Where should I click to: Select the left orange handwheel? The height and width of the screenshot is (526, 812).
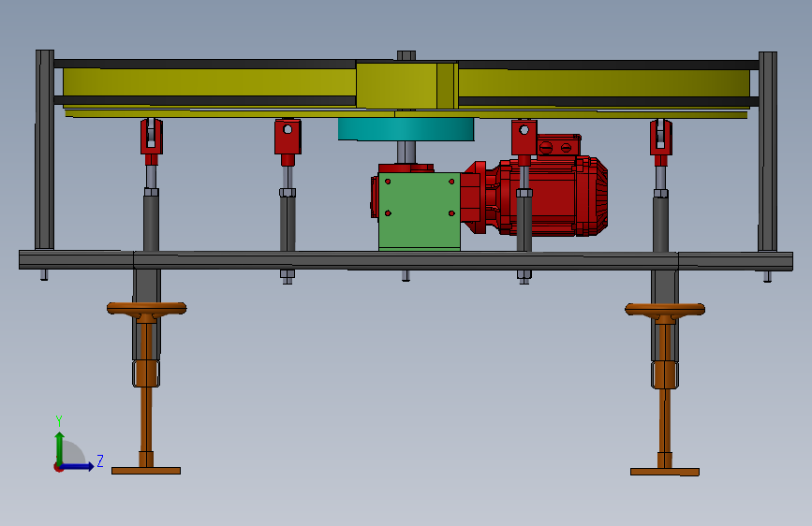coord(146,309)
